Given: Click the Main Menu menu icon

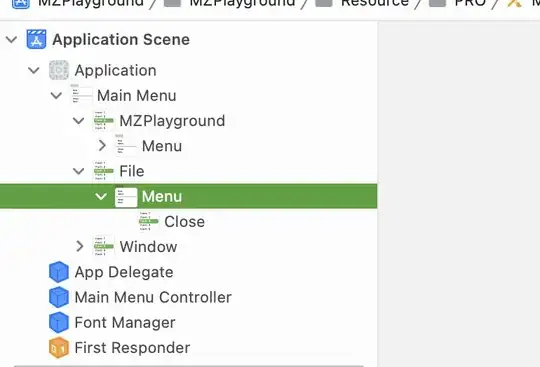Looking at the screenshot, I should coord(82,95).
